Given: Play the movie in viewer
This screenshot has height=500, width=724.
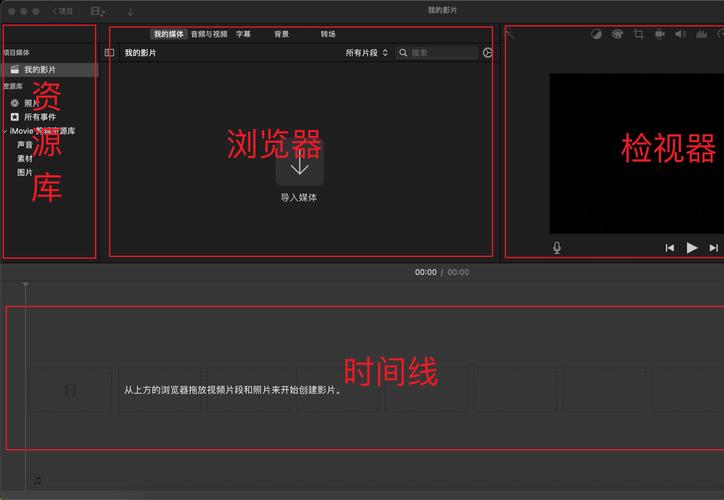Looking at the screenshot, I should pyautogui.click(x=692, y=248).
